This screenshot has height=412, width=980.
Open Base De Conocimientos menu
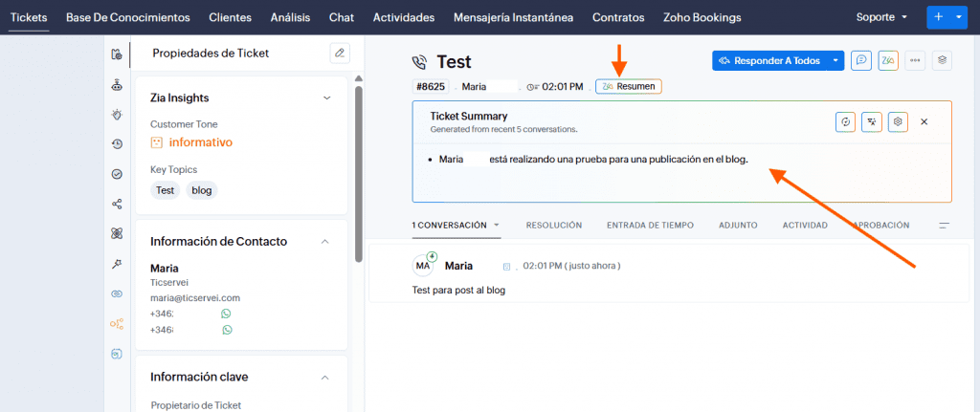pos(127,17)
